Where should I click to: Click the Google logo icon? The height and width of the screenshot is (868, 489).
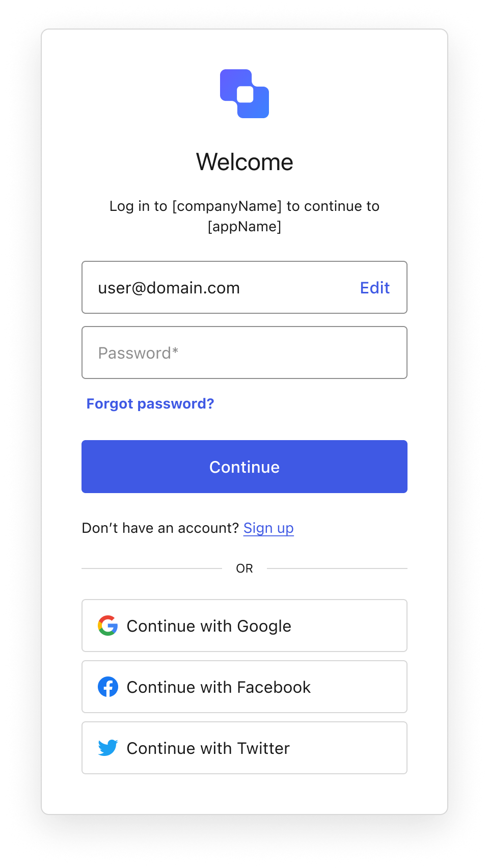tap(108, 626)
